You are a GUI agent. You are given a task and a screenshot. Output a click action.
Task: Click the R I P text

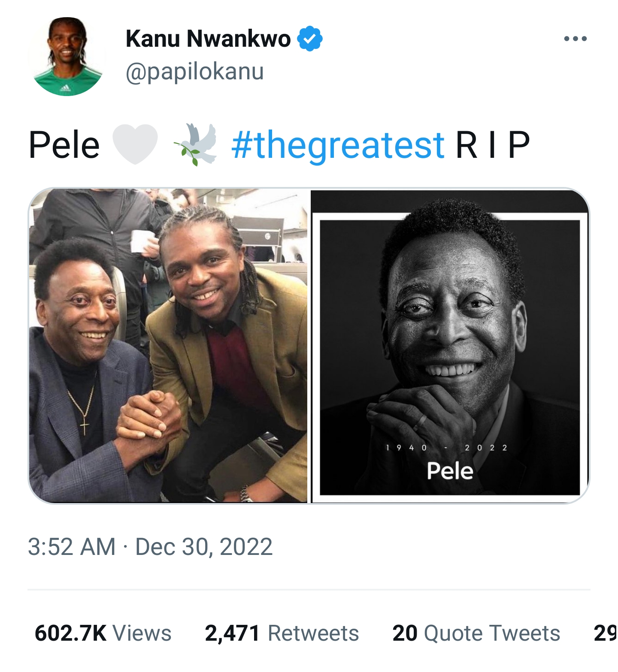[x=492, y=145]
